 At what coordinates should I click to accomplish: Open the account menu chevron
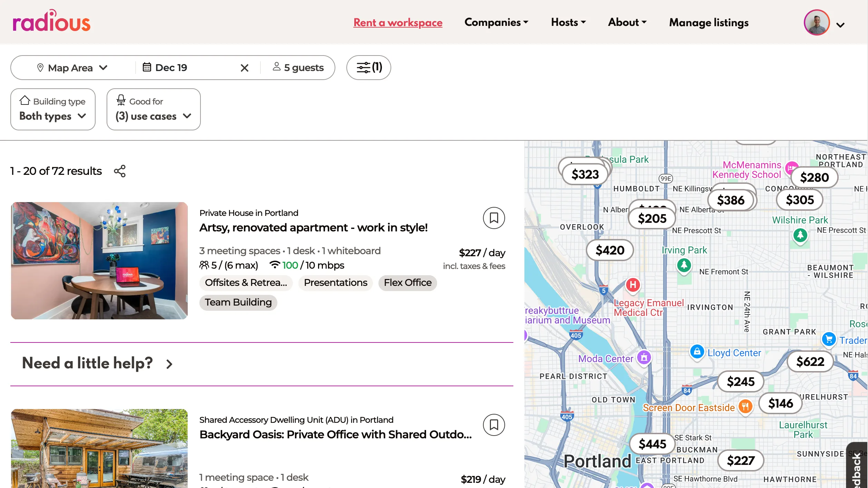(x=840, y=25)
